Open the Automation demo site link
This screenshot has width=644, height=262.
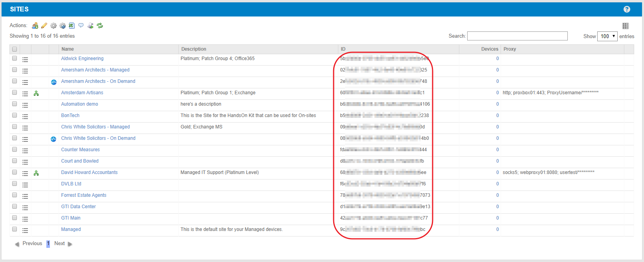pyautogui.click(x=79, y=104)
